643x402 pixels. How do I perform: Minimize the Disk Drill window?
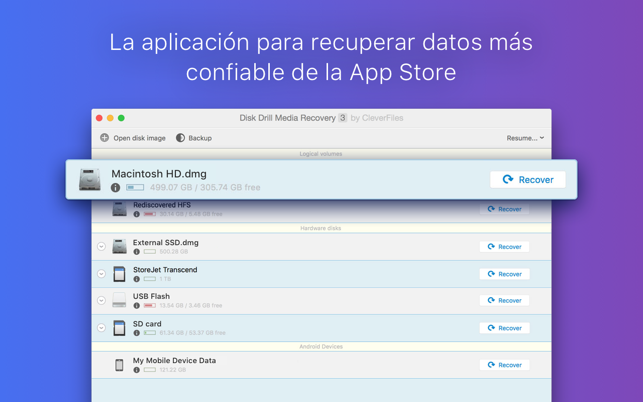(x=110, y=118)
